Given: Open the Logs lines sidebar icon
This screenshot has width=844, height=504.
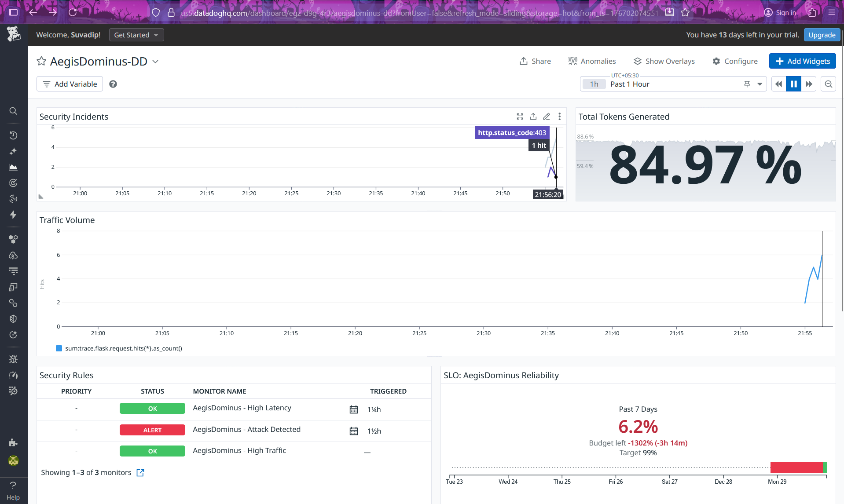Looking at the screenshot, I should [x=13, y=271].
